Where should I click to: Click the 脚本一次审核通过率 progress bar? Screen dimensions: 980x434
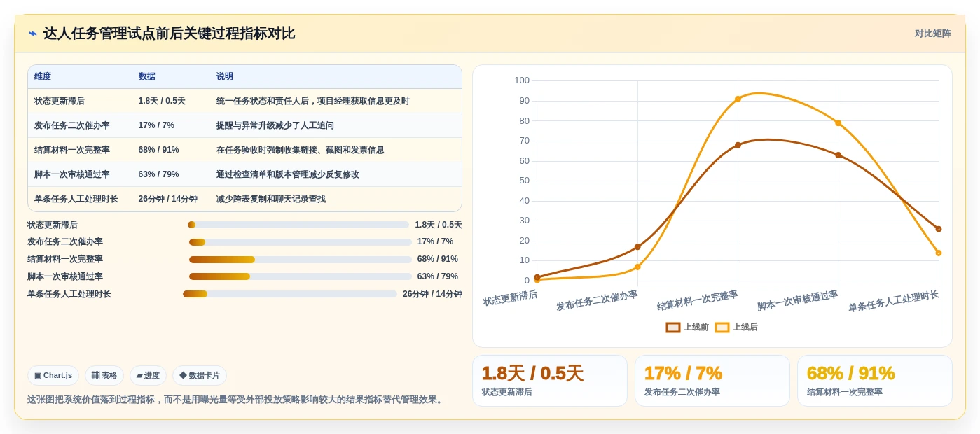pyautogui.click(x=301, y=276)
